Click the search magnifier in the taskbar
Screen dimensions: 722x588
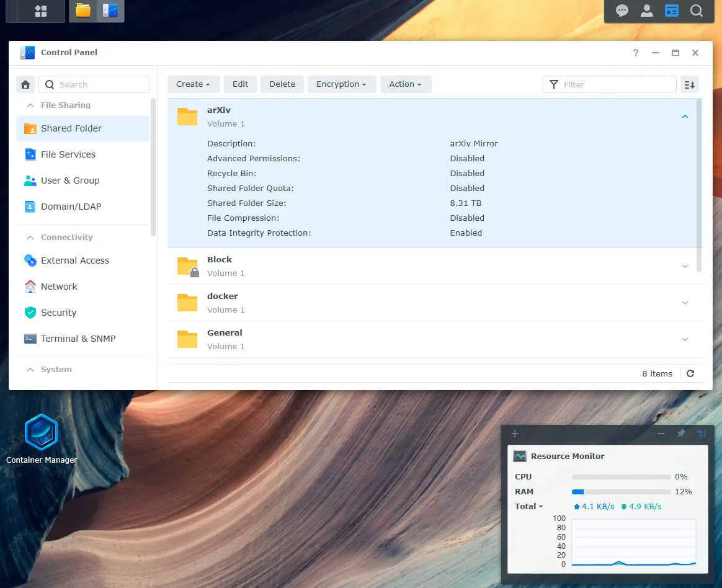point(696,11)
